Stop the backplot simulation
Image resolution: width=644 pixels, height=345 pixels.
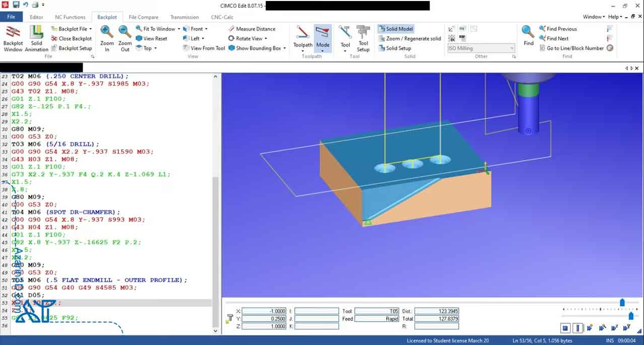pyautogui.click(x=565, y=328)
